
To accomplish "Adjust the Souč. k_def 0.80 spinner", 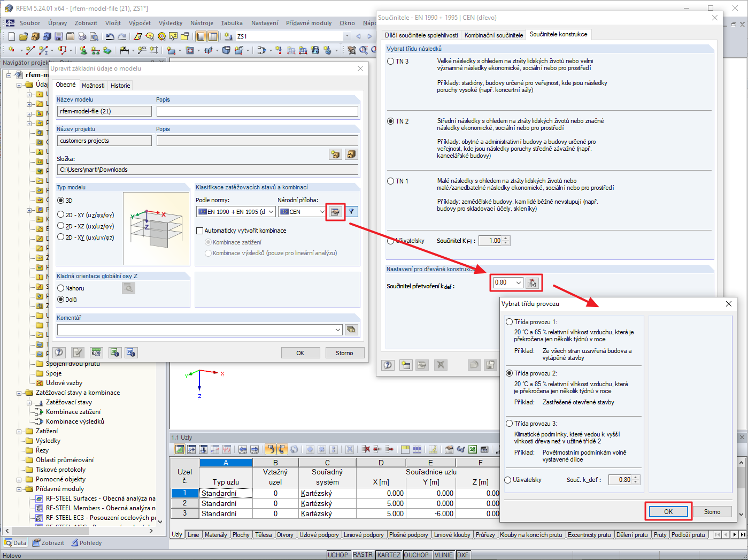I will [636, 480].
